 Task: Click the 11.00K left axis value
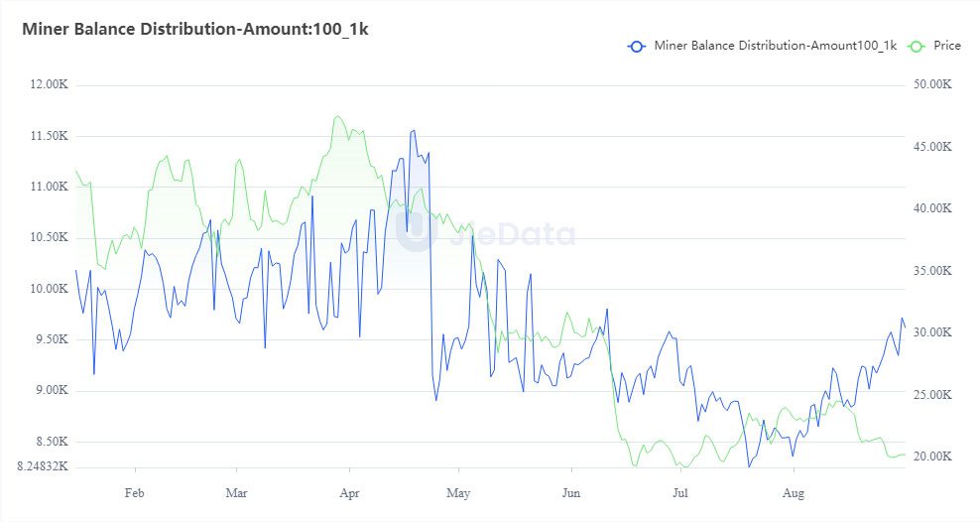pos(50,187)
